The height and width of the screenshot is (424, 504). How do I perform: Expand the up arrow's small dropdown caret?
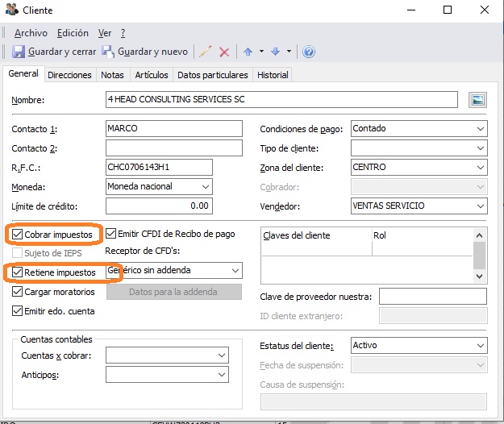pos(261,52)
